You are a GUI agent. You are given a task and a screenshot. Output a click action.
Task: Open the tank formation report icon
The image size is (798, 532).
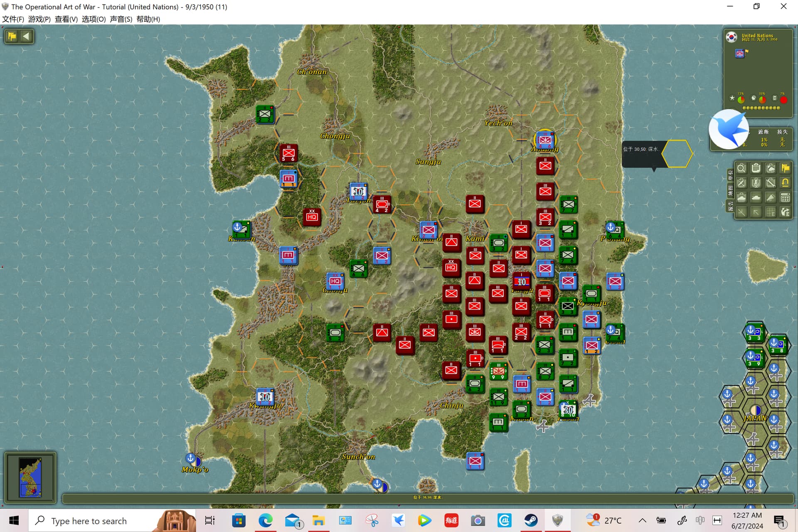click(756, 197)
